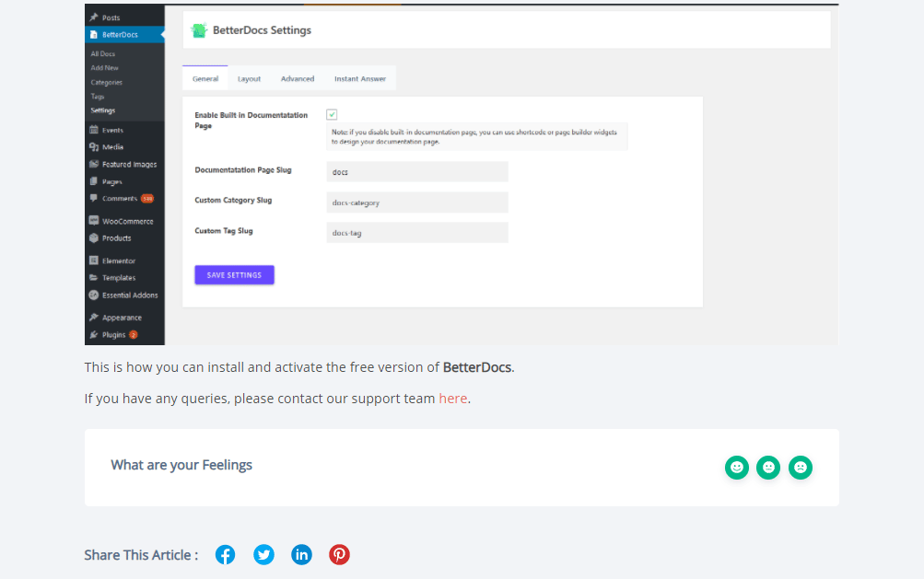This screenshot has height=579, width=924.
Task: Share article on Twitter icon
Action: 264,554
